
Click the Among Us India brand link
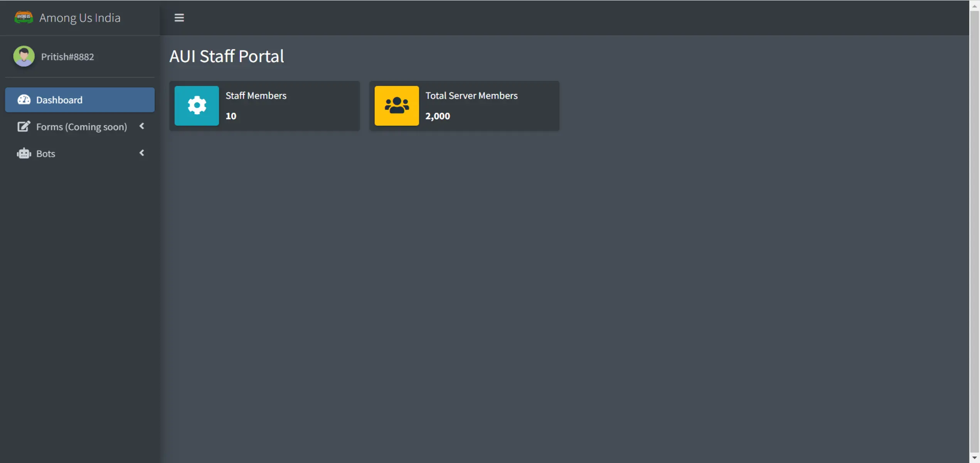pos(80,18)
